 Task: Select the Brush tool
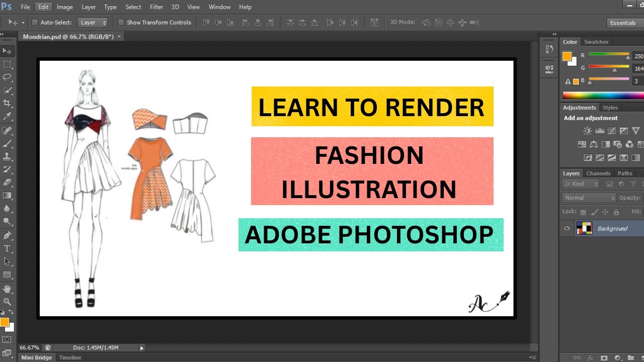click(x=7, y=144)
